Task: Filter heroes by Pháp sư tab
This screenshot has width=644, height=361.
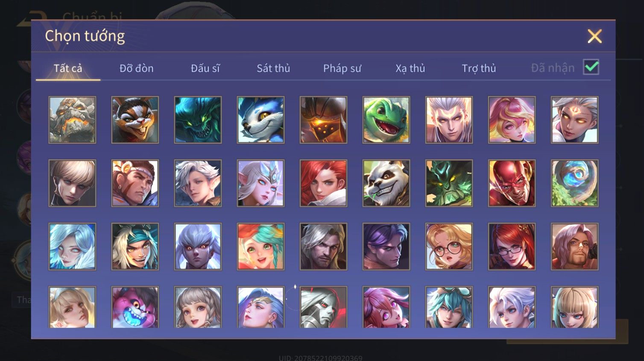Action: 342,68
